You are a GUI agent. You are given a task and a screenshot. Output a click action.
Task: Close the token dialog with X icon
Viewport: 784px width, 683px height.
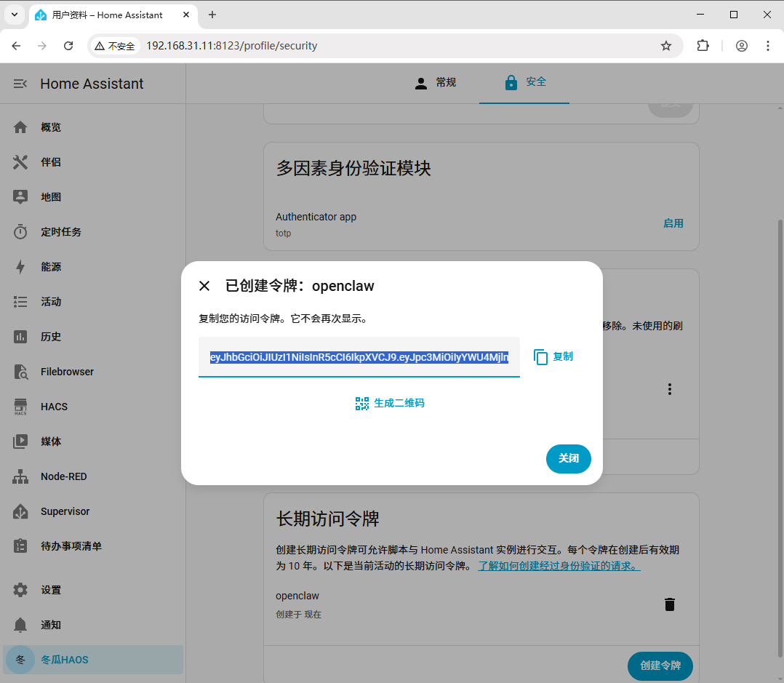coord(204,286)
